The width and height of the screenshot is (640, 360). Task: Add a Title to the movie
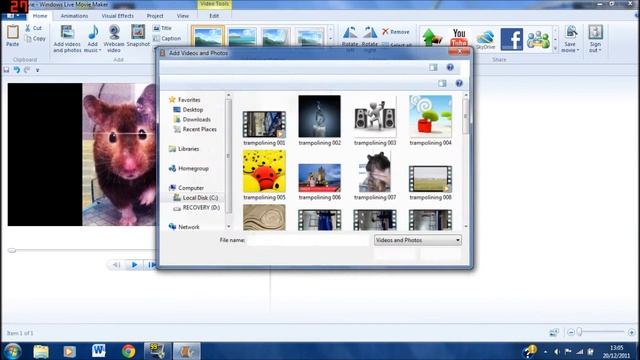[162, 28]
